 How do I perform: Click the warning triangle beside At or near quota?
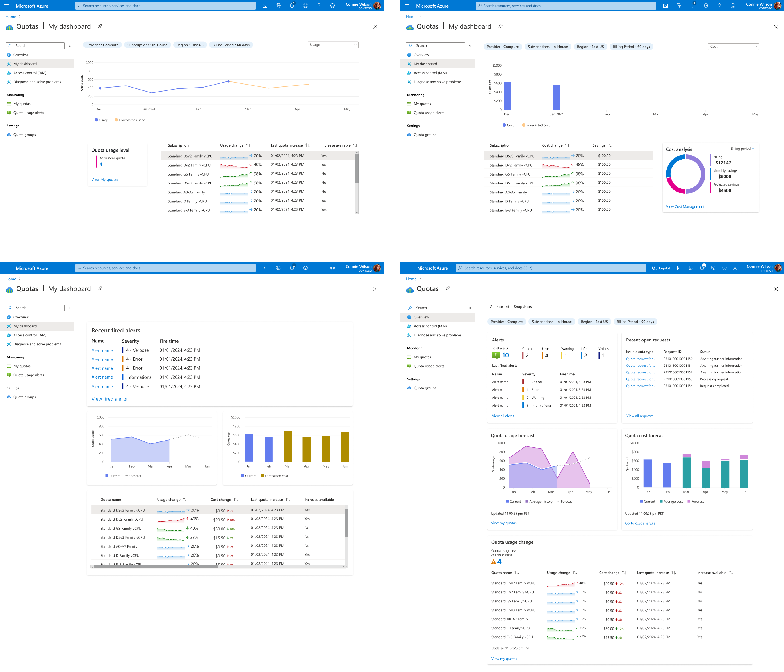click(493, 562)
